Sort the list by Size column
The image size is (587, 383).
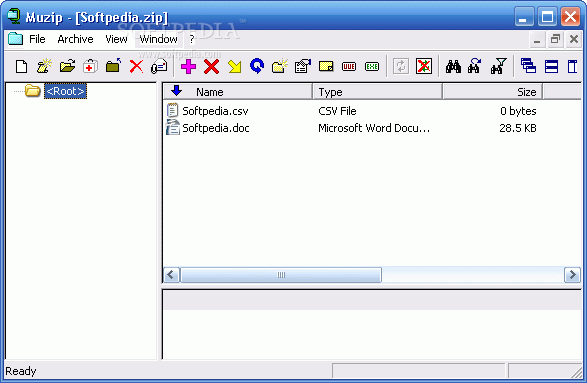(x=493, y=92)
